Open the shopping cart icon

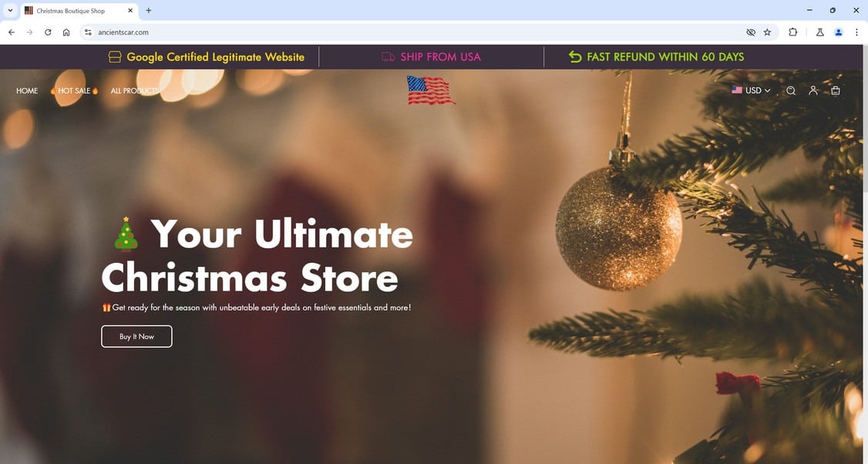836,90
